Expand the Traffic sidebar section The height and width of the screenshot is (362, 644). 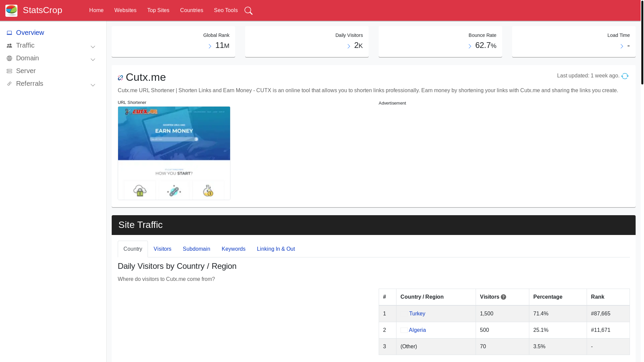93,47
